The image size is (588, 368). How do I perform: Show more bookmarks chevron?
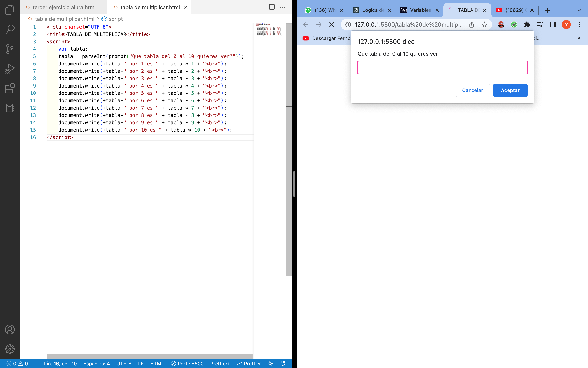(579, 38)
